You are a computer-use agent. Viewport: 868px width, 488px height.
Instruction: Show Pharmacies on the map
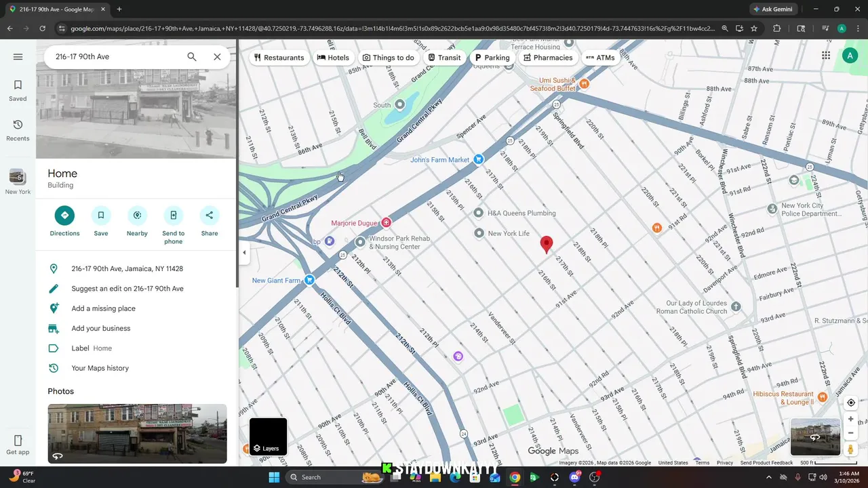point(548,58)
